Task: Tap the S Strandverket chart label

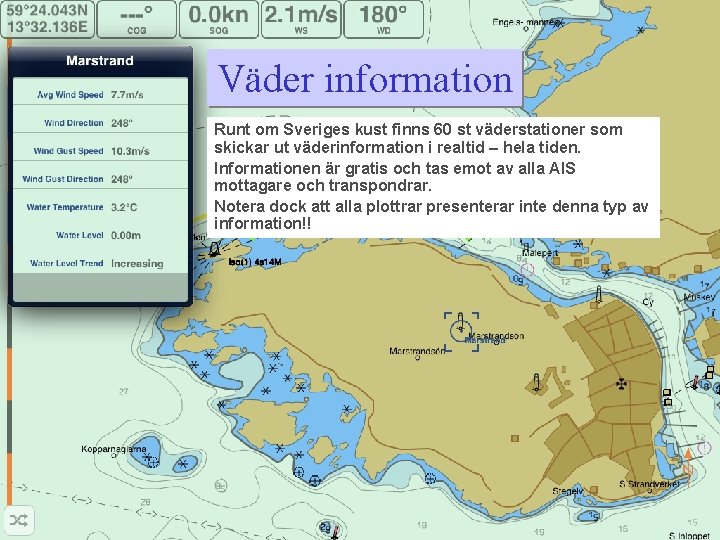Action: click(x=649, y=484)
